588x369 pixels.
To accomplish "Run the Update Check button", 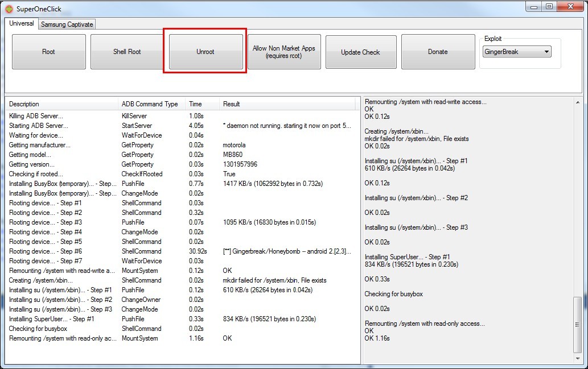I will [x=360, y=52].
